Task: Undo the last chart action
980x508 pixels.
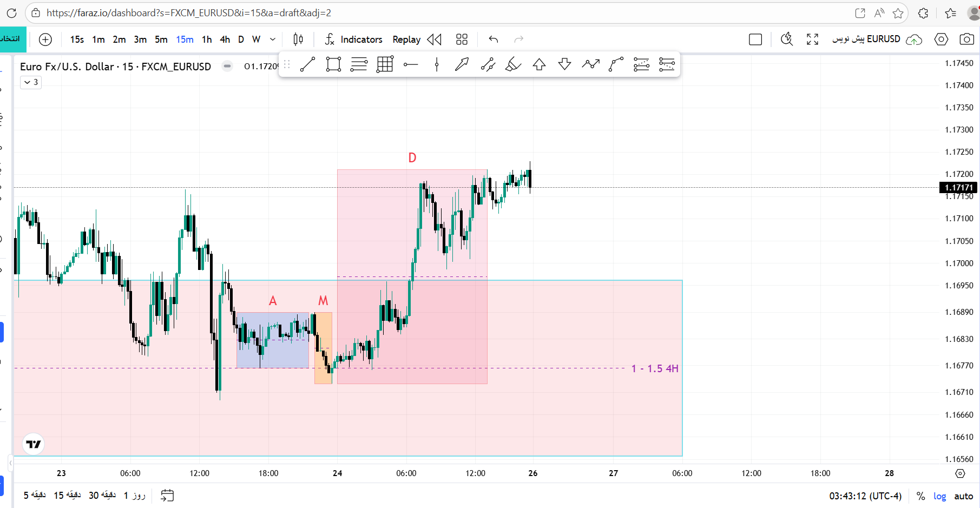Action: pos(493,39)
